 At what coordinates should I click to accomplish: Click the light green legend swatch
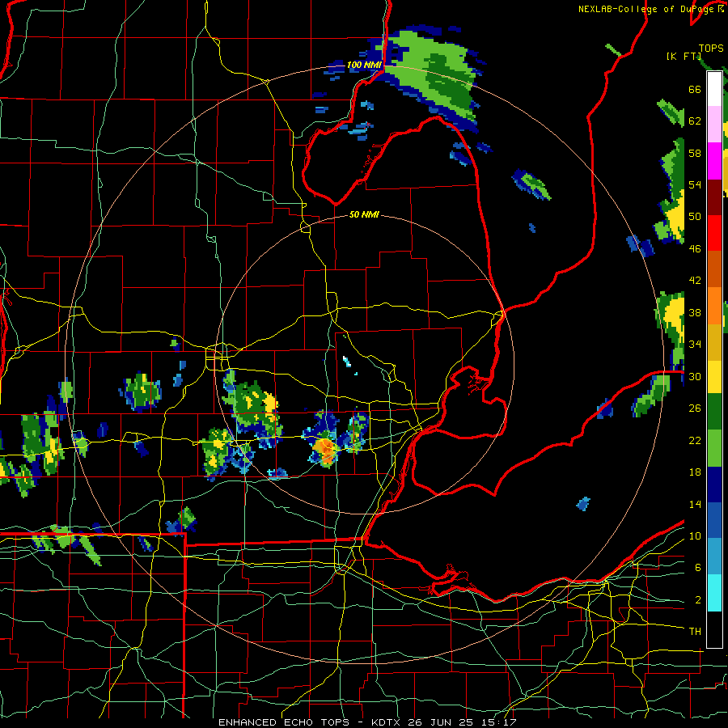pos(714,448)
